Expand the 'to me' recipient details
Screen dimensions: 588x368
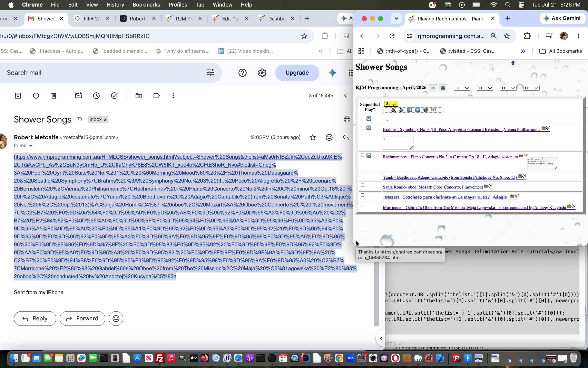pos(31,146)
